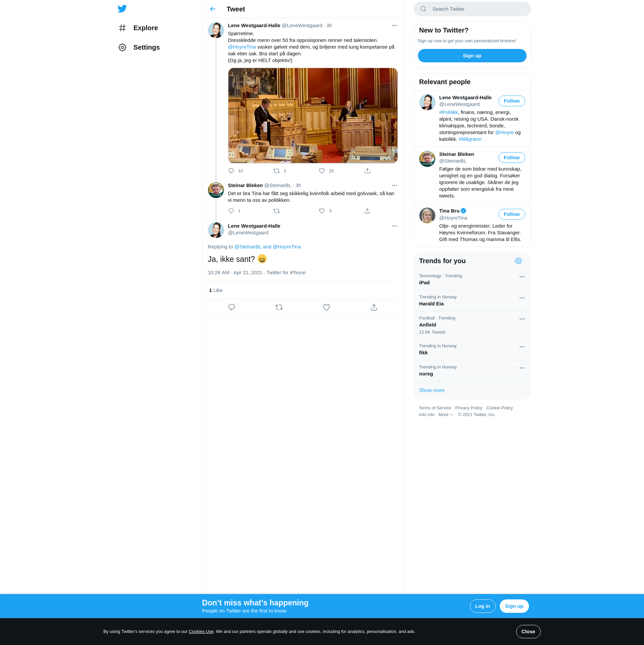The width and height of the screenshot is (644, 645).
Task: Open Settings from the sidebar
Action: click(x=139, y=47)
